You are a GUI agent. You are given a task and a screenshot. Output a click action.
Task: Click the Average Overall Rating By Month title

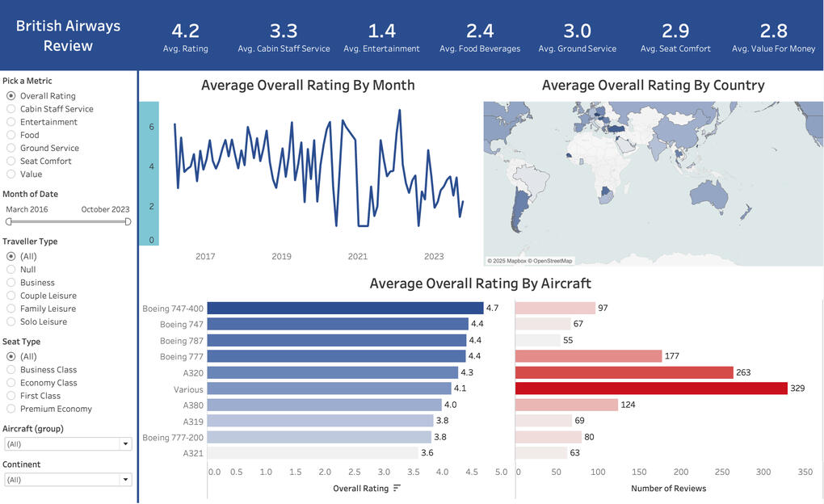point(308,85)
